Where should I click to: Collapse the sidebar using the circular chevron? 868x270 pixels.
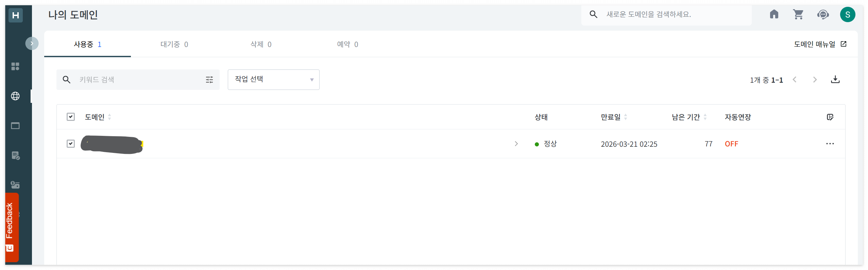[x=32, y=43]
